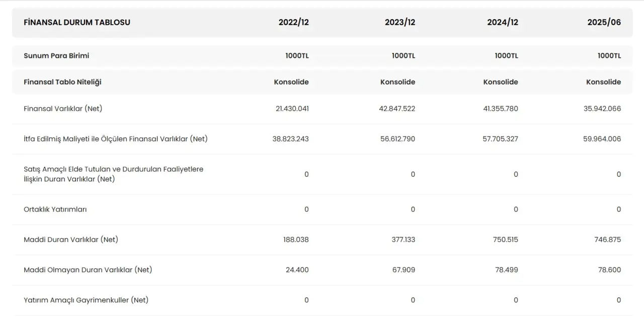Image resolution: width=644 pixels, height=324 pixels.
Task: Click the Ortaklık Yatırımları row label
Action: (x=55, y=209)
